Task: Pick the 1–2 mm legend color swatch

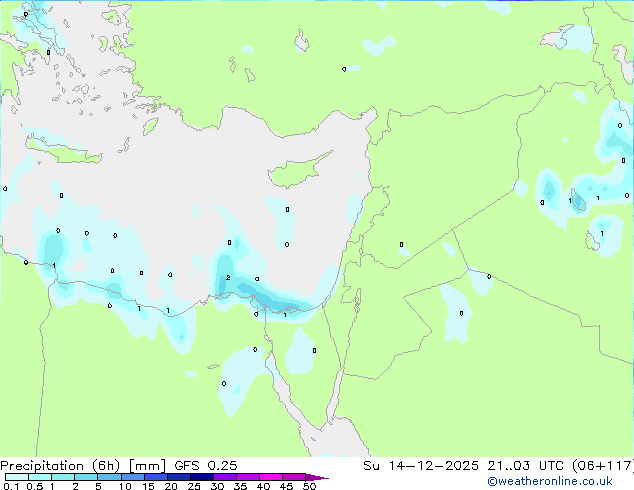Action: point(63,477)
